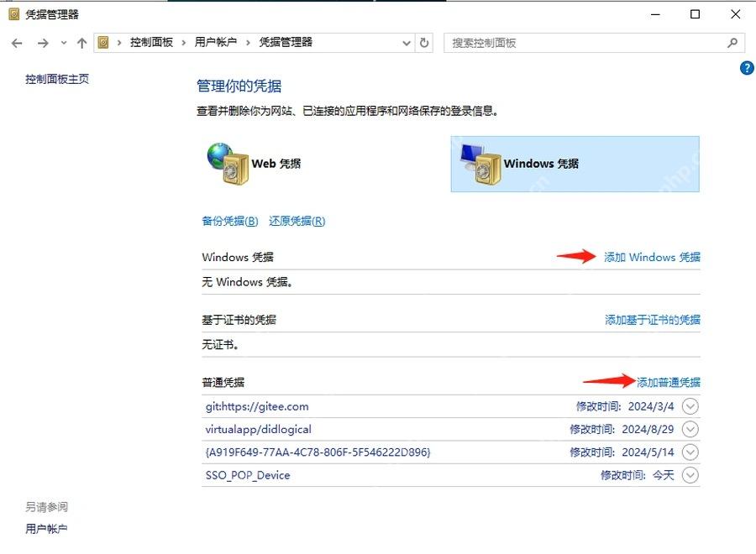Open virtualapp/didlogical credential entry
Screen dimensions: 756x554
[450, 429]
